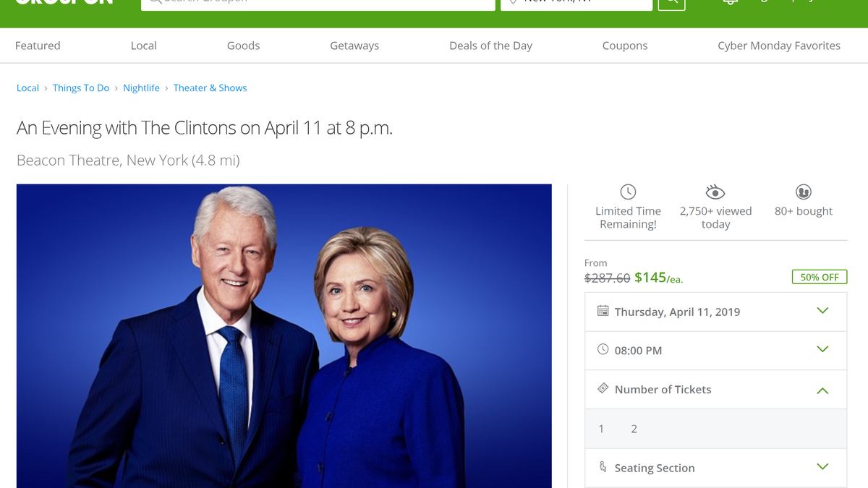Click the clock icon beside 08:00 PM

(603, 349)
